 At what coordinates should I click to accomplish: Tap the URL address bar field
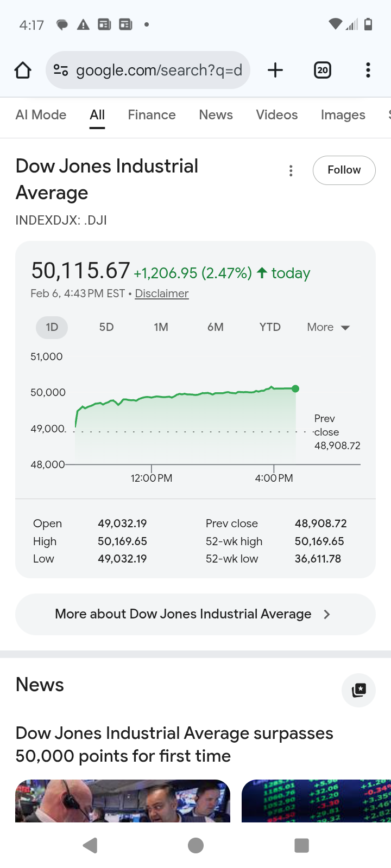pos(159,70)
